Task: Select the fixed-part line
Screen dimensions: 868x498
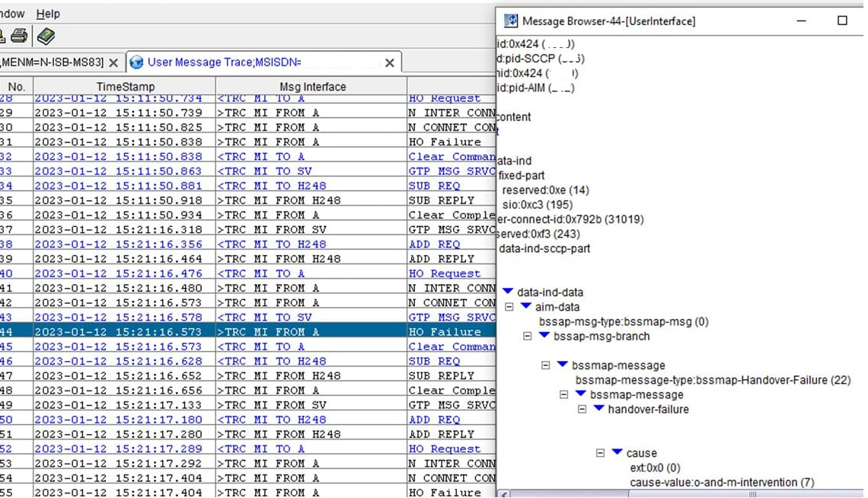Action: [x=522, y=175]
